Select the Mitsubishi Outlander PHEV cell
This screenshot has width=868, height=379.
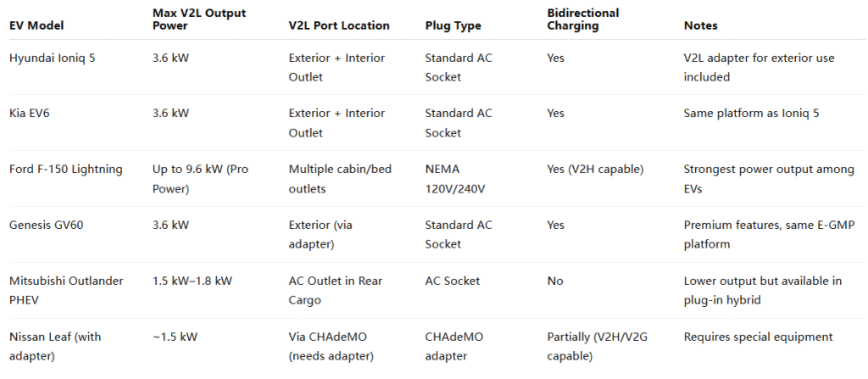(66, 290)
